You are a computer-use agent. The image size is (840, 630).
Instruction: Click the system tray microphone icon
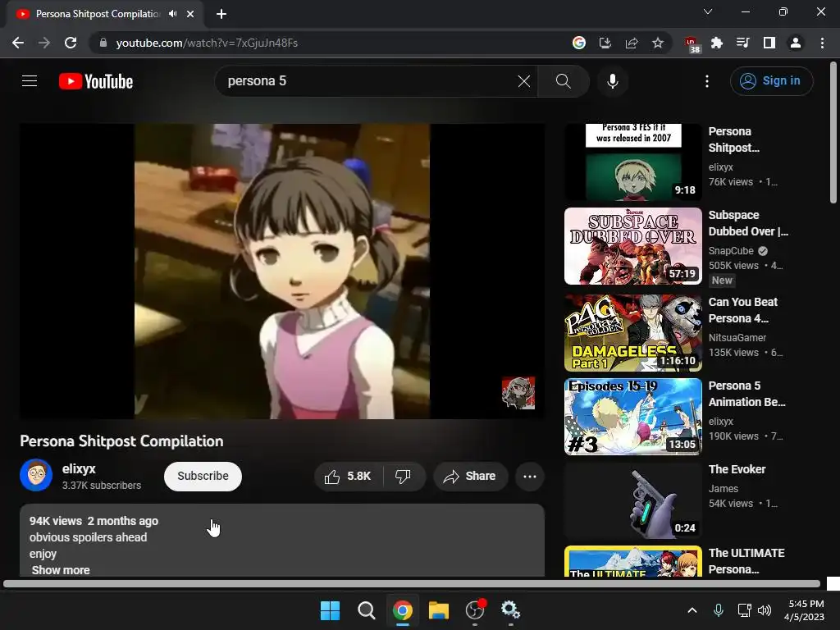point(719,610)
